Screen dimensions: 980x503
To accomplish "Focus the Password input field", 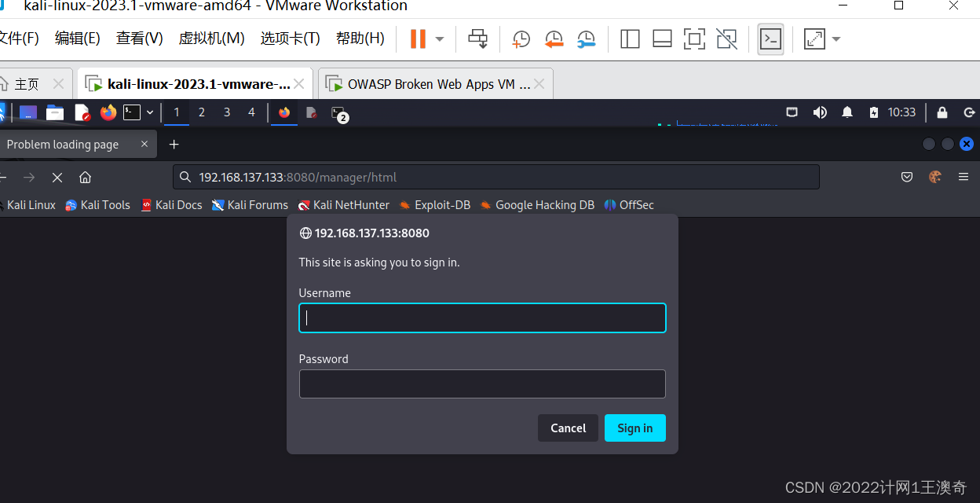I will point(482,384).
